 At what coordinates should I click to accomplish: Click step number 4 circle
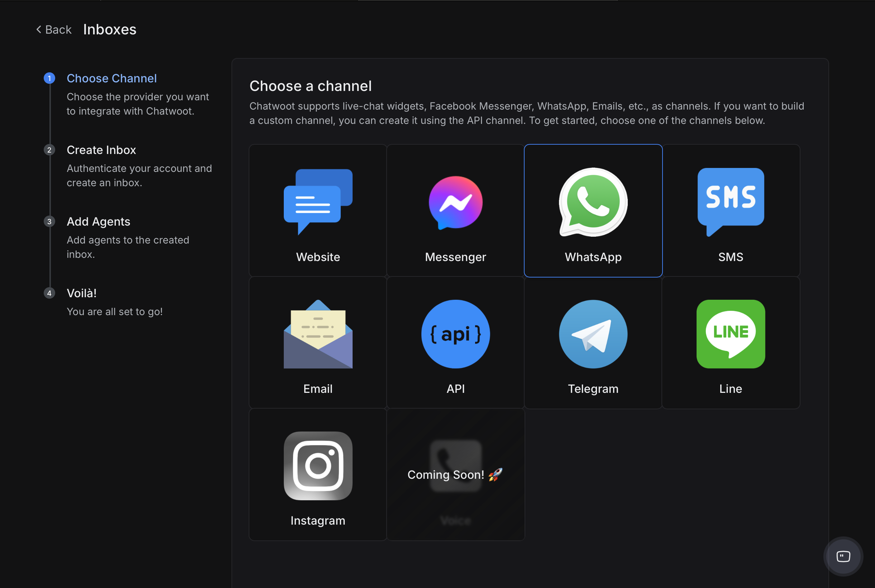tap(49, 293)
